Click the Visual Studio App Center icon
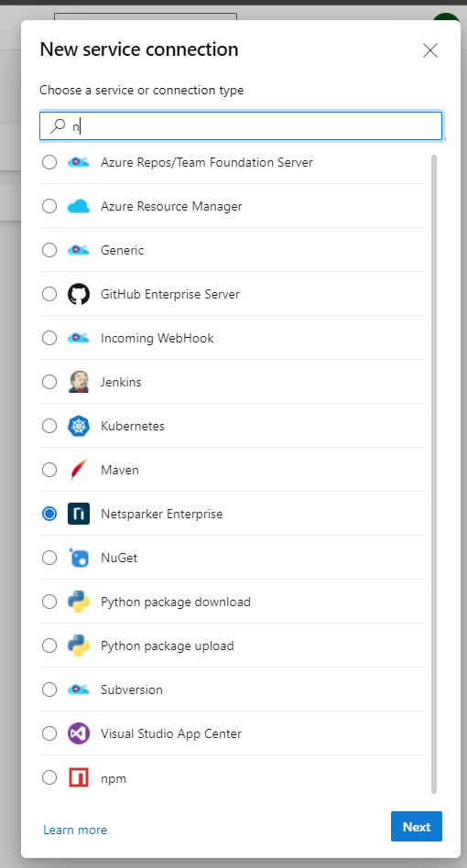The height and width of the screenshot is (868, 467). [x=79, y=733]
